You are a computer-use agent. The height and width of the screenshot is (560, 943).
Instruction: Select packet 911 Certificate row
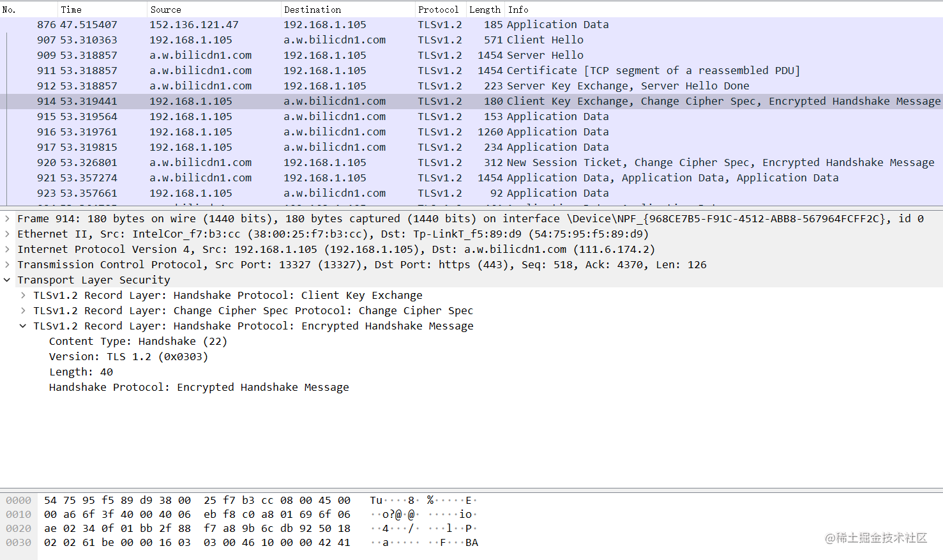pyautogui.click(x=471, y=70)
